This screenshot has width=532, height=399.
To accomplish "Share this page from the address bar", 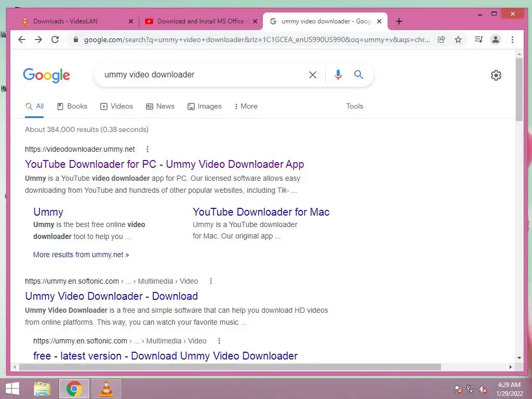I will point(442,39).
